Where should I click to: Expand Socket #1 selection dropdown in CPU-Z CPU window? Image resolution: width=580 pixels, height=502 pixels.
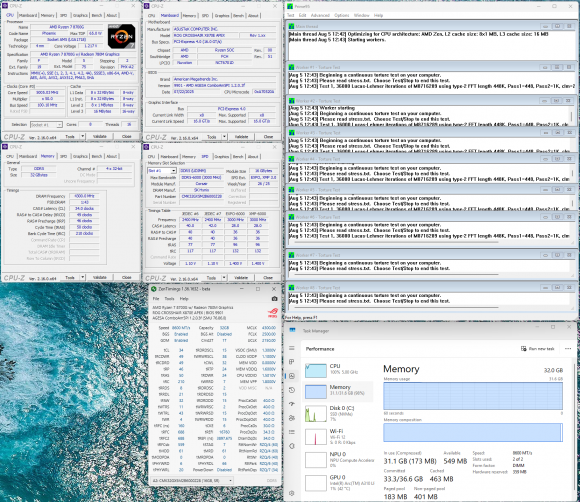(59, 125)
